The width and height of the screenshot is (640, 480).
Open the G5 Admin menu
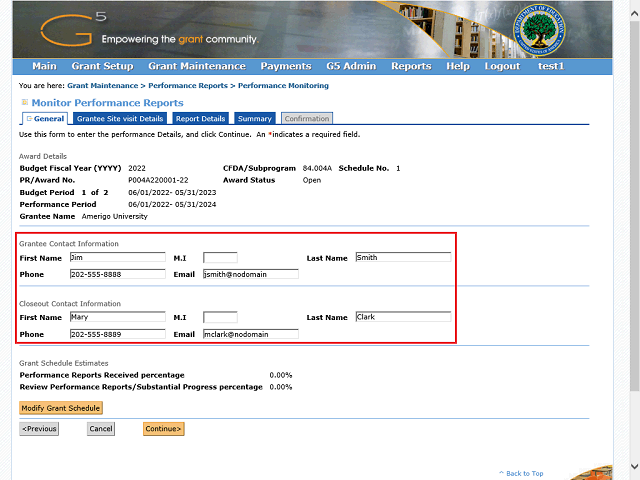tap(351, 66)
